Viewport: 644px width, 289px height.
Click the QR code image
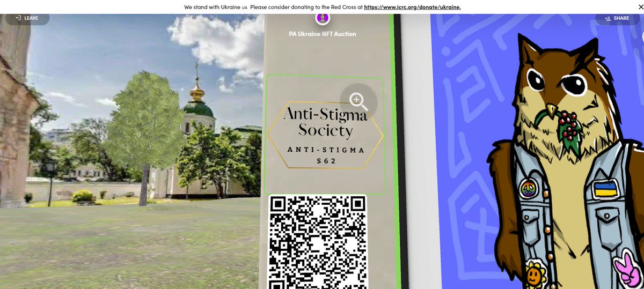click(x=318, y=241)
